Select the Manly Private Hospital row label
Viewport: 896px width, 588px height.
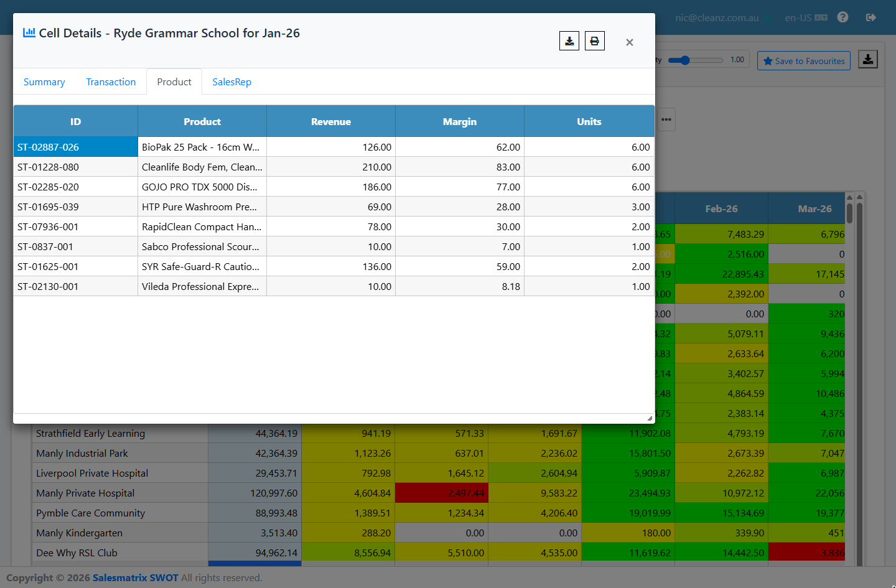coord(120,493)
